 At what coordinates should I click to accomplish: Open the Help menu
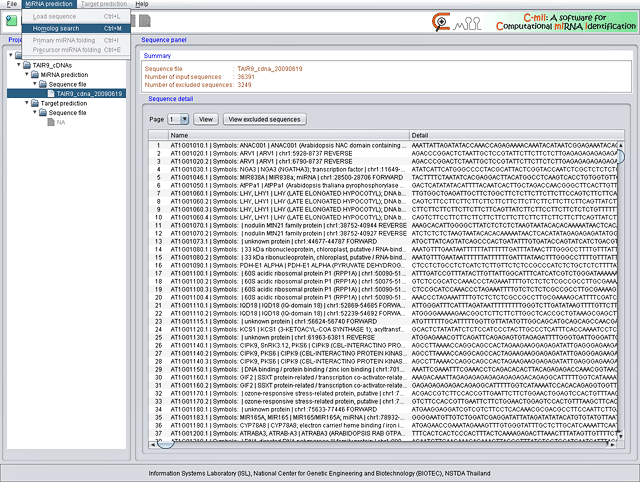tap(142, 4)
